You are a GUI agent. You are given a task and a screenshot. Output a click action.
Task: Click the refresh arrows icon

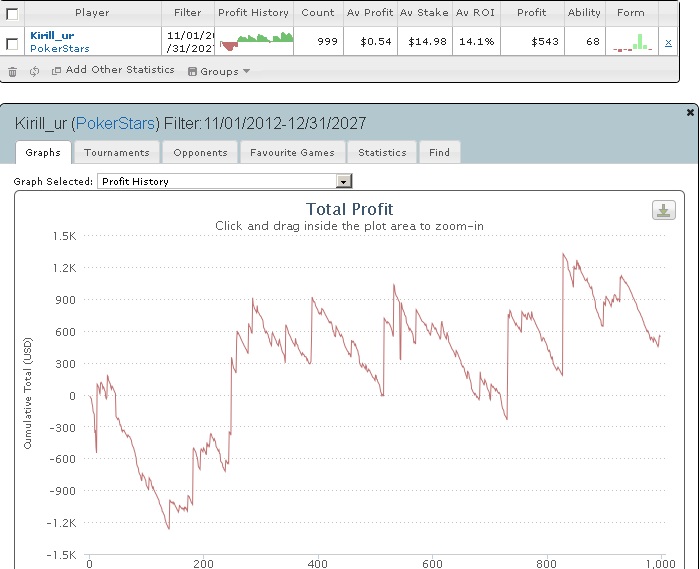34,71
